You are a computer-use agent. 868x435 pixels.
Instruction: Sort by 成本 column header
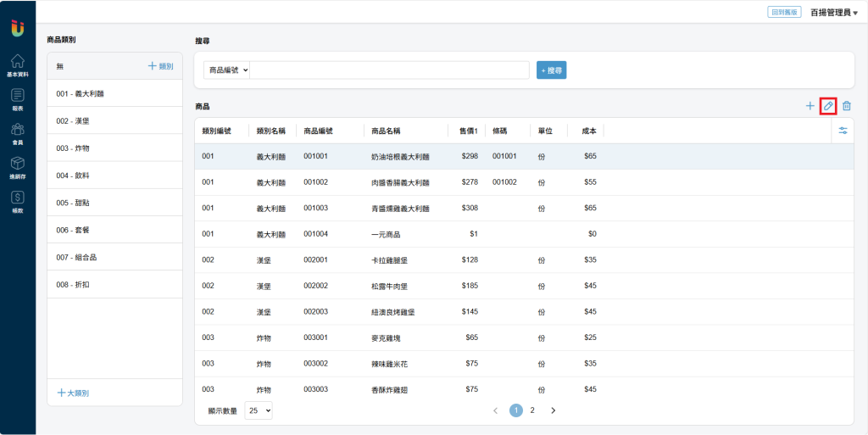coord(589,131)
